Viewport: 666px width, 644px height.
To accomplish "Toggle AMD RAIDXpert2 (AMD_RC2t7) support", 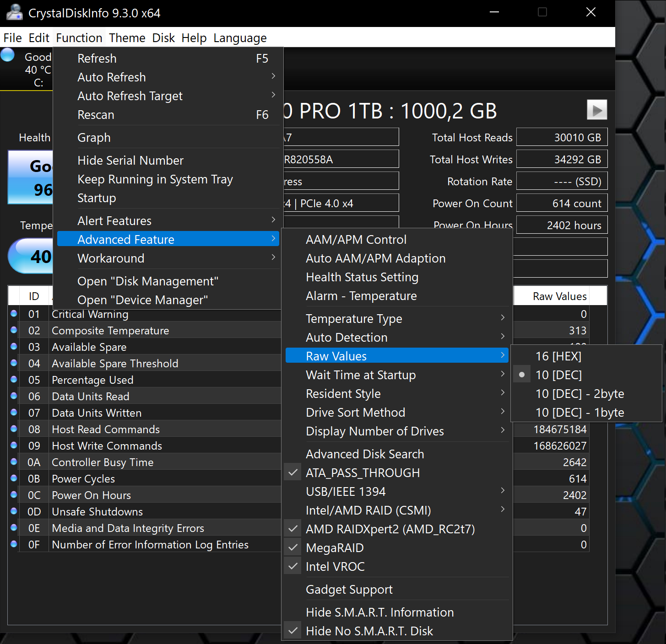I will pyautogui.click(x=397, y=529).
